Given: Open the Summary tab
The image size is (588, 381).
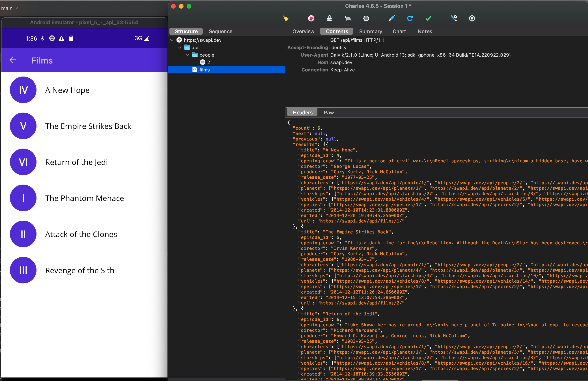Looking at the screenshot, I should pos(370,31).
